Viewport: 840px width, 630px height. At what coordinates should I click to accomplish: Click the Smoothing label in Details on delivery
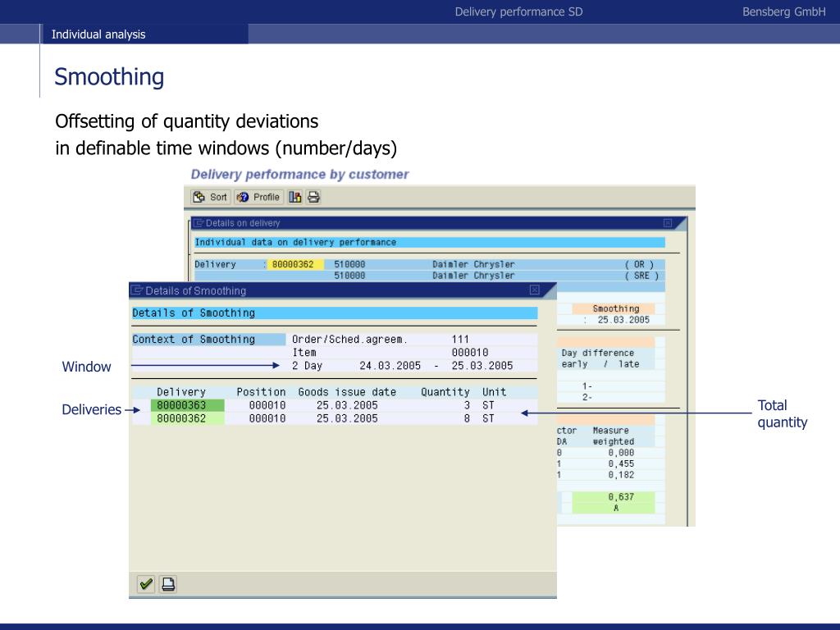click(615, 308)
